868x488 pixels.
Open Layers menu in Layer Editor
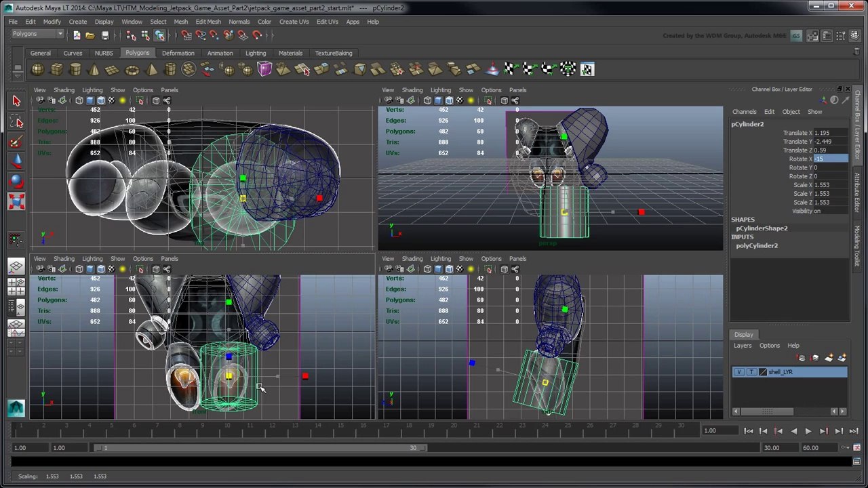click(743, 346)
